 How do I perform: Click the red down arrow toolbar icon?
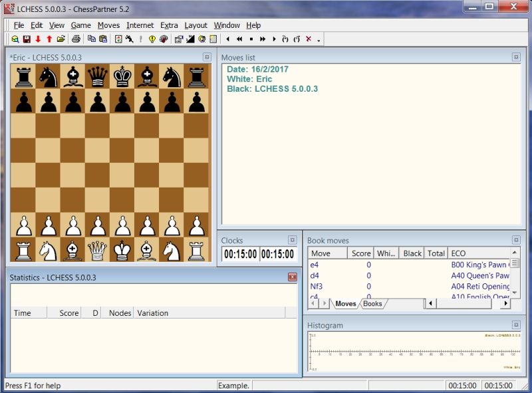[x=38, y=39]
